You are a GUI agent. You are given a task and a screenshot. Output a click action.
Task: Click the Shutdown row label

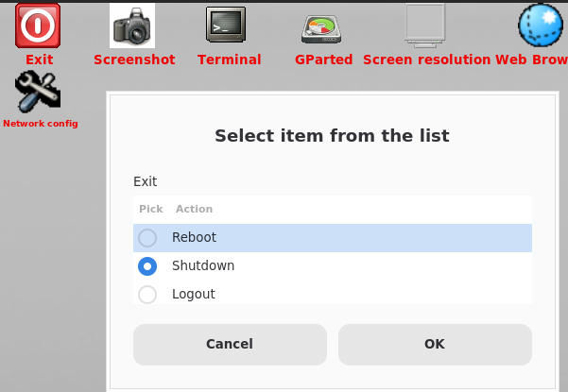(x=203, y=266)
